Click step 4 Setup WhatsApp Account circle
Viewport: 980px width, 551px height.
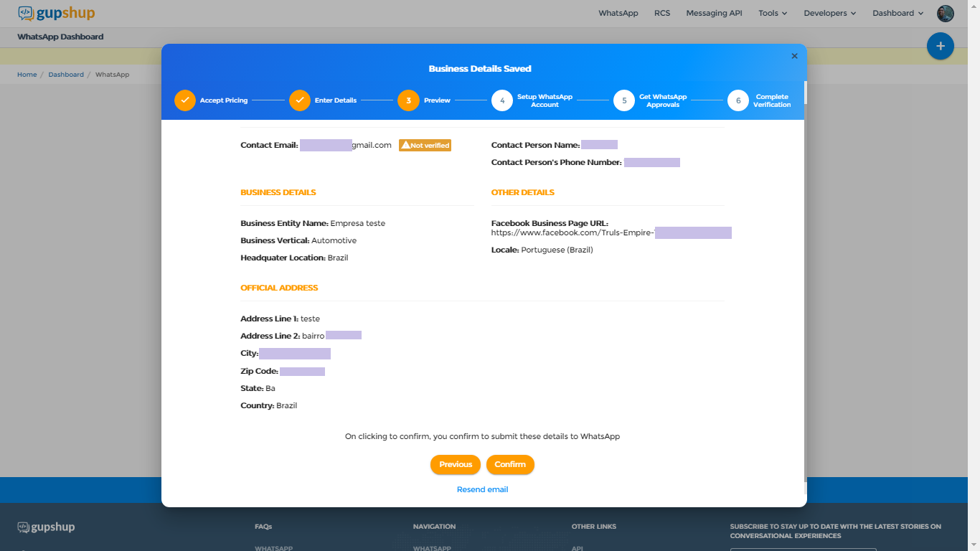(x=502, y=100)
